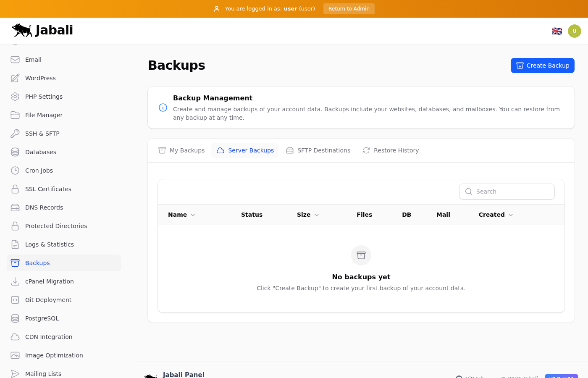Click the Databases stack icon
This screenshot has height=378, width=588.
point(15,152)
